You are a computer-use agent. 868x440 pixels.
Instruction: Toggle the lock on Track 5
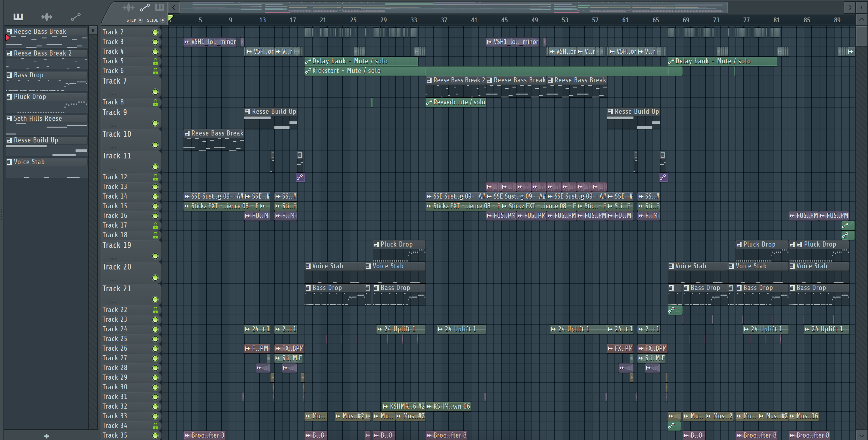pyautogui.click(x=155, y=62)
